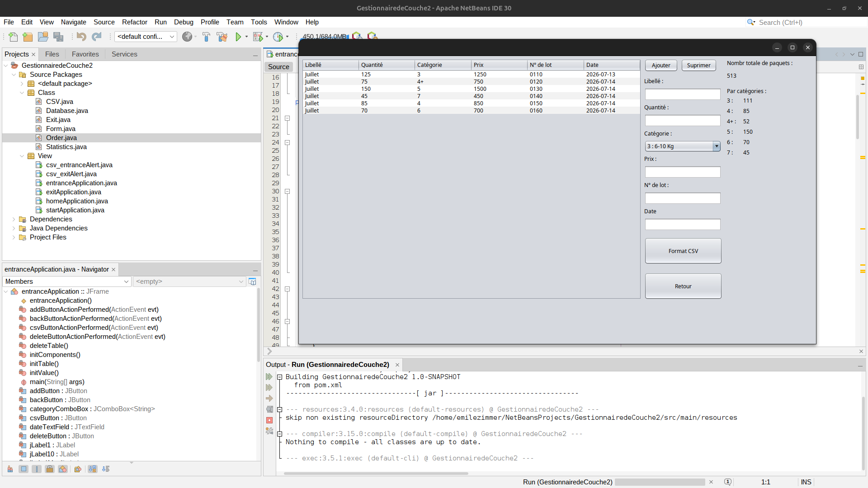Click the Ajouter button
868x488 pixels.
pos(660,65)
